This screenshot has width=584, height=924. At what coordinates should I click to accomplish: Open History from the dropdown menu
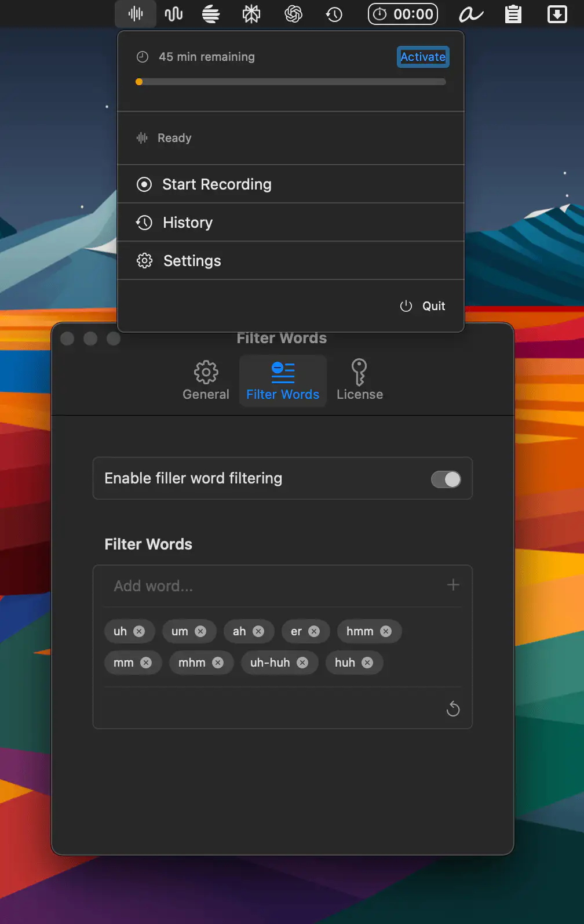pos(187,223)
